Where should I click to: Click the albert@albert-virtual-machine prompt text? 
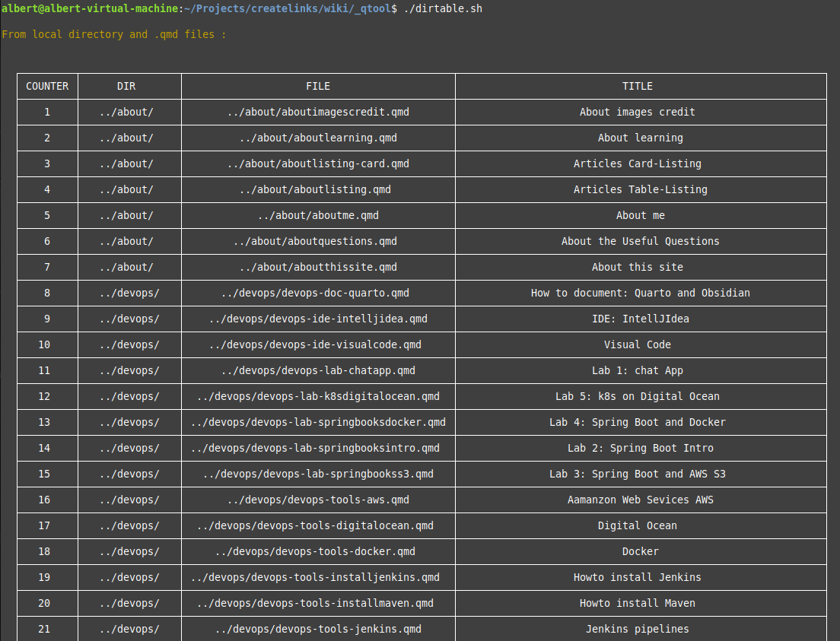tap(90, 8)
